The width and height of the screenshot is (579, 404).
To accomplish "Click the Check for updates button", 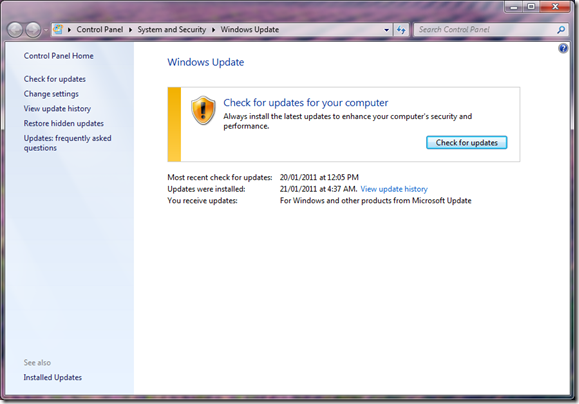I will [x=467, y=143].
